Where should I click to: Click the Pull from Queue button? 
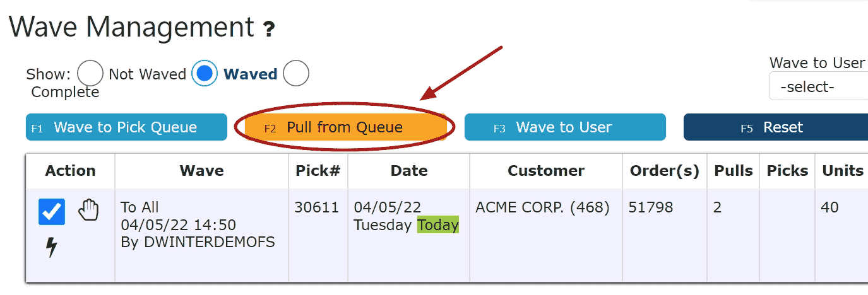(345, 127)
